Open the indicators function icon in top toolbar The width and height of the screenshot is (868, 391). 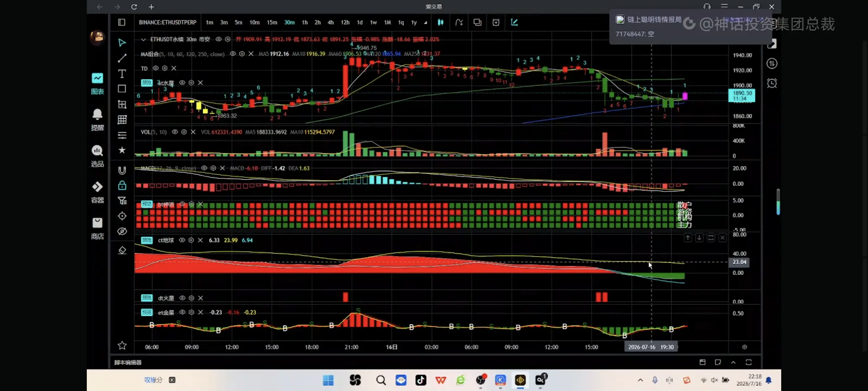459,22
